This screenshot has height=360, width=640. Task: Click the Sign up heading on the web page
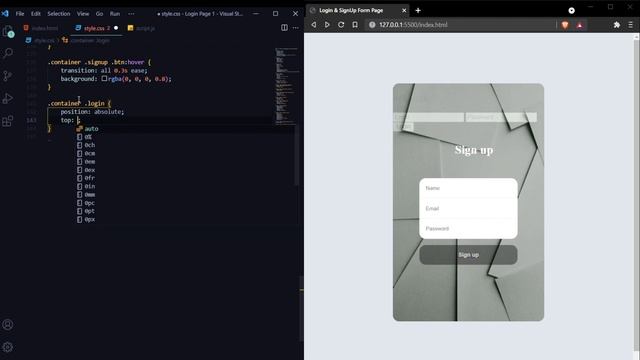(x=473, y=150)
